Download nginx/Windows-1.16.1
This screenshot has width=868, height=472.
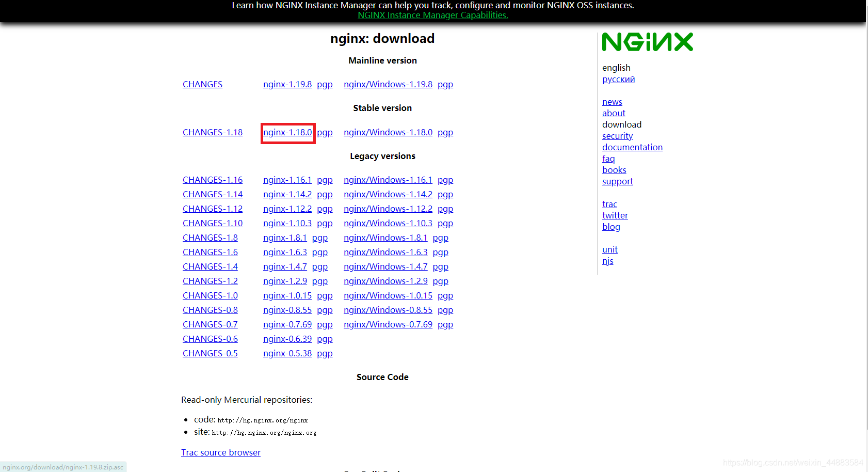point(388,180)
